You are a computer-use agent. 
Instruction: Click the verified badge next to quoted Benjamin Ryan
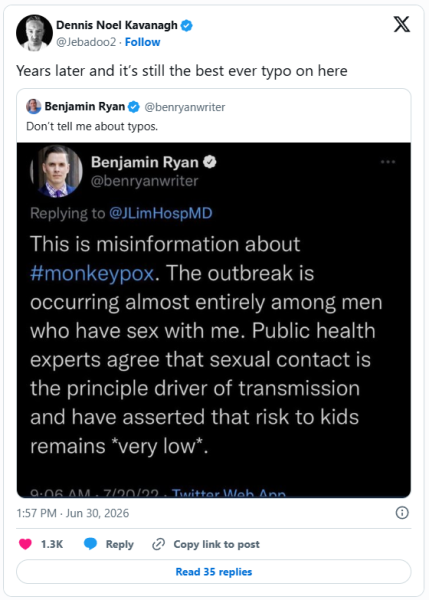134,107
